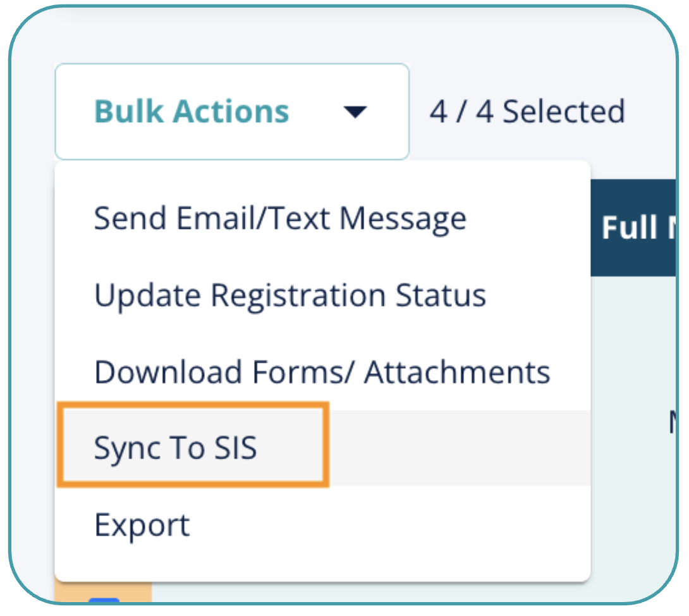Change registration status for selected rows
The height and width of the screenshot is (616, 689).
click(x=290, y=295)
